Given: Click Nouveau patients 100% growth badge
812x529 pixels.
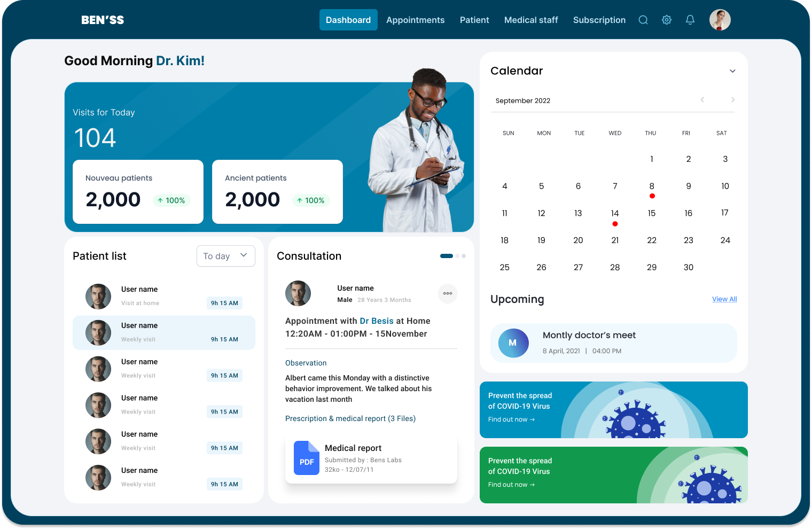Looking at the screenshot, I should (x=171, y=200).
